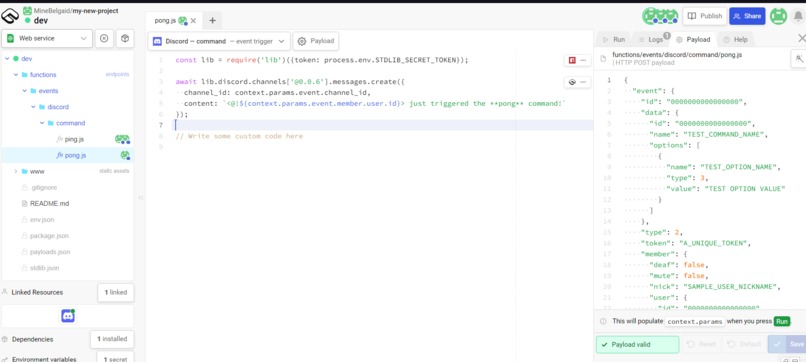This screenshot has height=362, width=806.
Task: Click the add new tab plus button
Action: [212, 21]
